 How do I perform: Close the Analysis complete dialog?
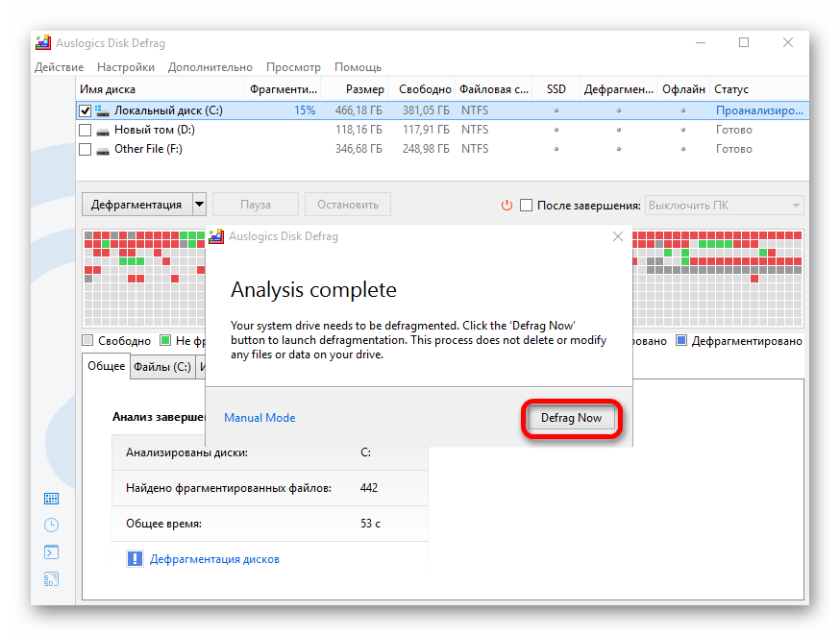click(618, 236)
